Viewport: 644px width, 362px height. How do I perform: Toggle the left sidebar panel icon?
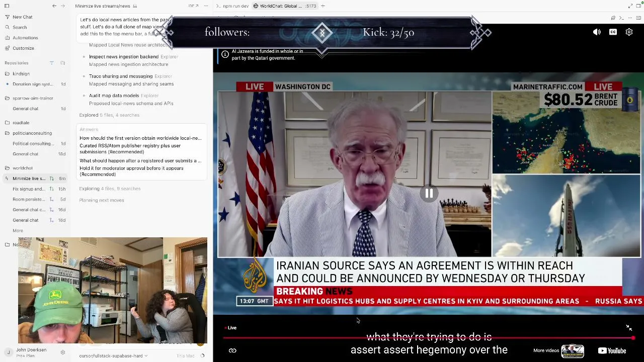tap(8, 6)
